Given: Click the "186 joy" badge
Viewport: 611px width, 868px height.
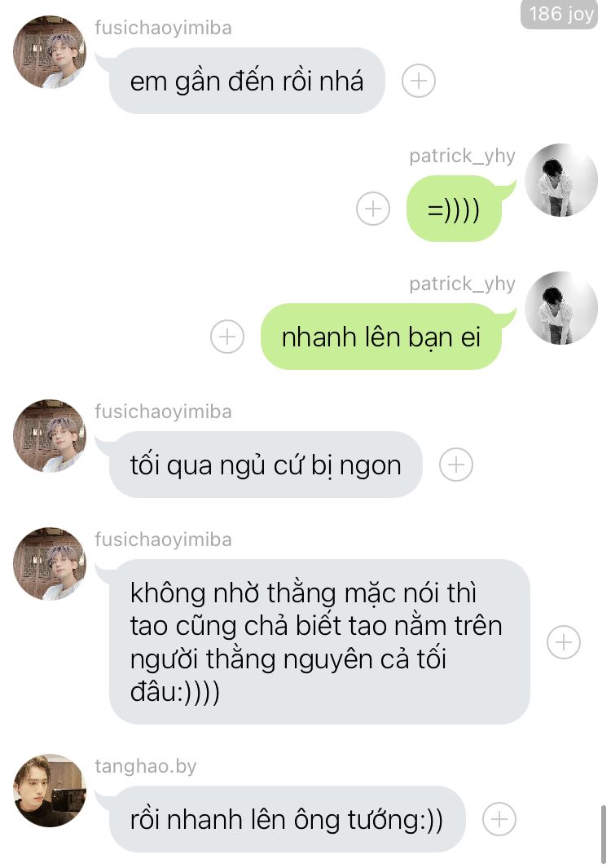Looking at the screenshot, I should coord(559,14).
